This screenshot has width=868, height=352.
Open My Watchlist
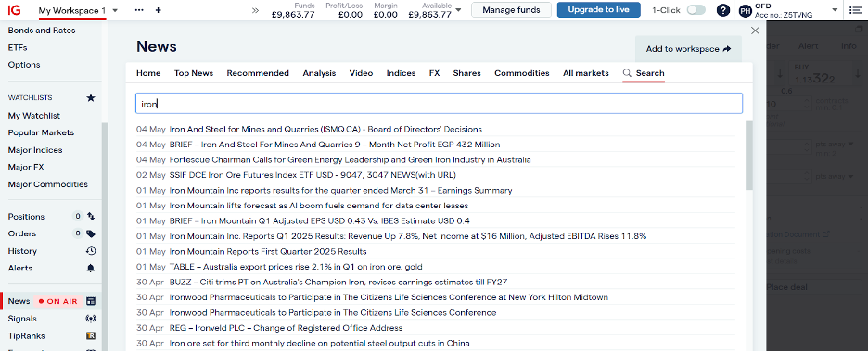34,116
